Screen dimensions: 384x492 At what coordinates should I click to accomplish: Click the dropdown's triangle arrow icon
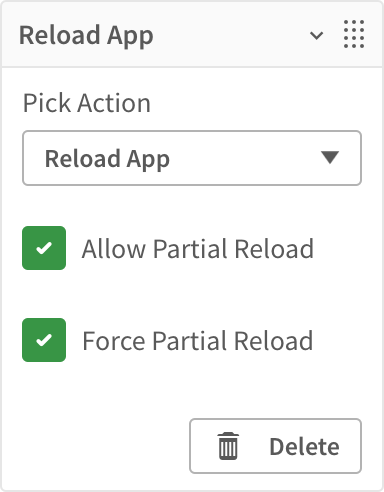pyautogui.click(x=330, y=157)
